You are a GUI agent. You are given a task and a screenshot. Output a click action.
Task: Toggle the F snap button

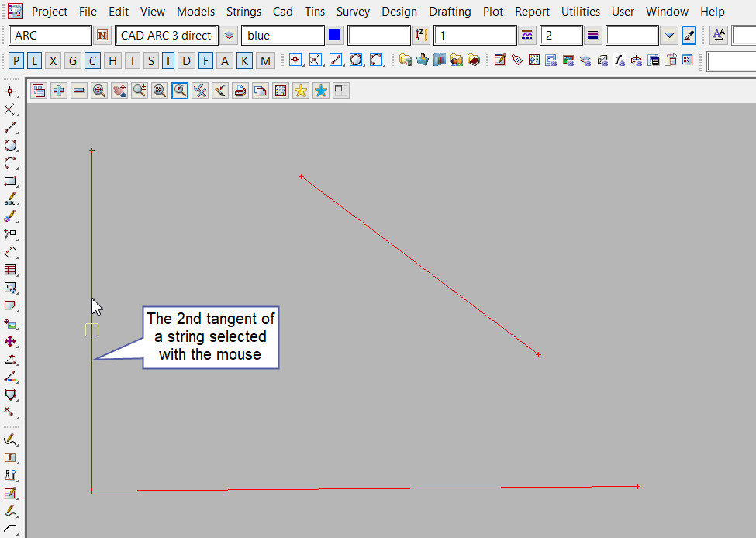(205, 61)
